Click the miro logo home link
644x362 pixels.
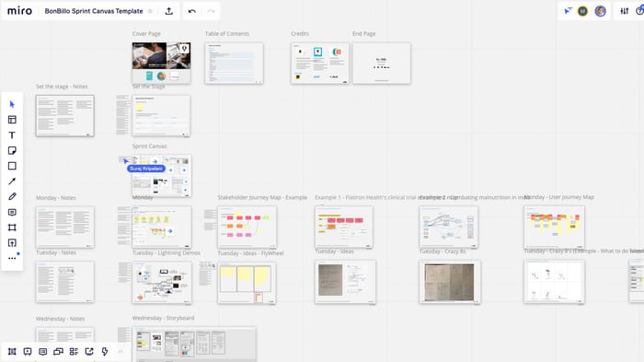point(19,11)
